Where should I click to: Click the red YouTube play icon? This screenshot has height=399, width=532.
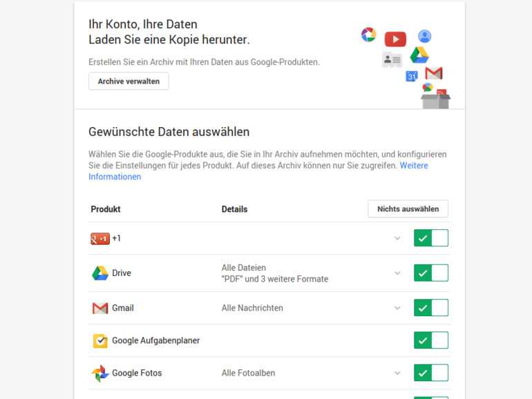[395, 39]
